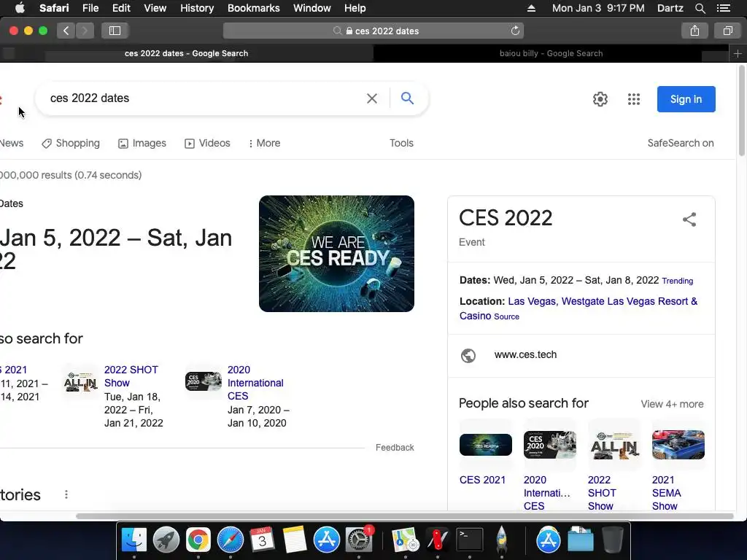The height and width of the screenshot is (560, 747).
Task: Toggle the Safari sidebar button
Action: [x=115, y=31]
